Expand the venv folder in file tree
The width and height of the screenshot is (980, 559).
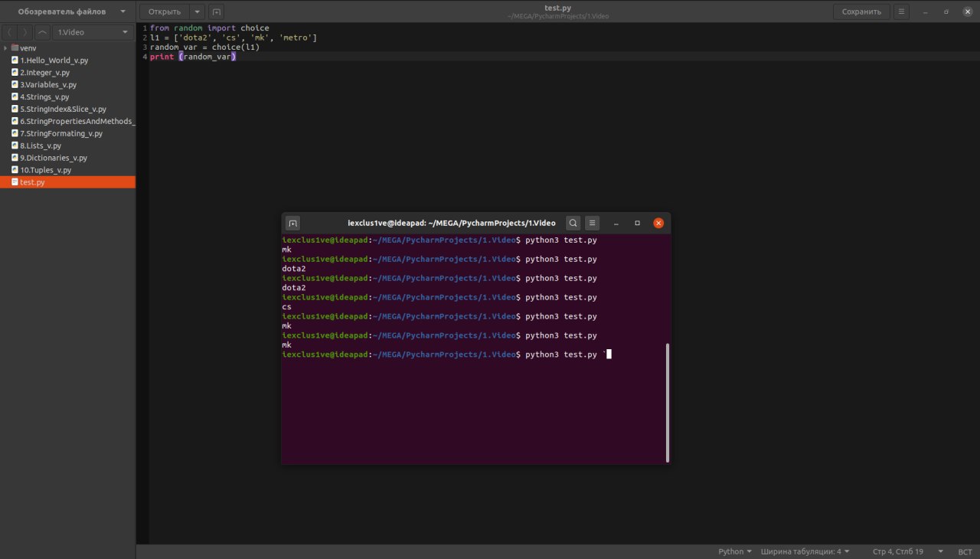point(5,48)
